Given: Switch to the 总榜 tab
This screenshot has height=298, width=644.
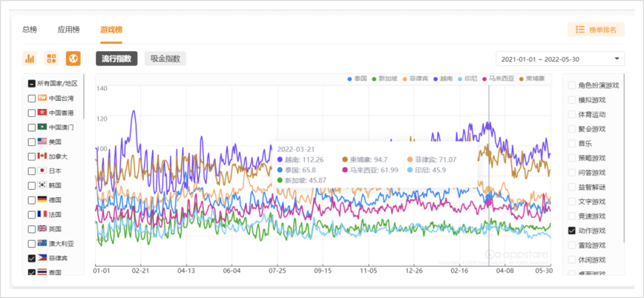Looking at the screenshot, I should pyautogui.click(x=30, y=29).
